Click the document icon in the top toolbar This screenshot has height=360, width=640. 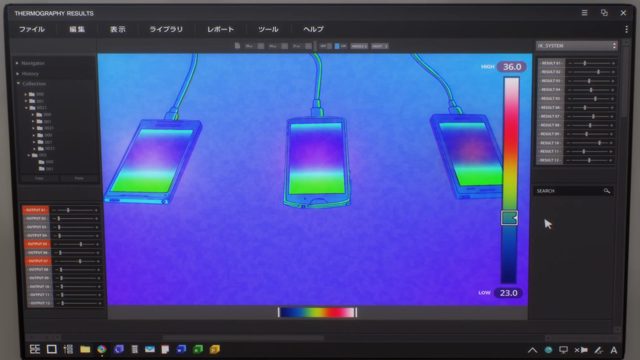(x=237, y=46)
